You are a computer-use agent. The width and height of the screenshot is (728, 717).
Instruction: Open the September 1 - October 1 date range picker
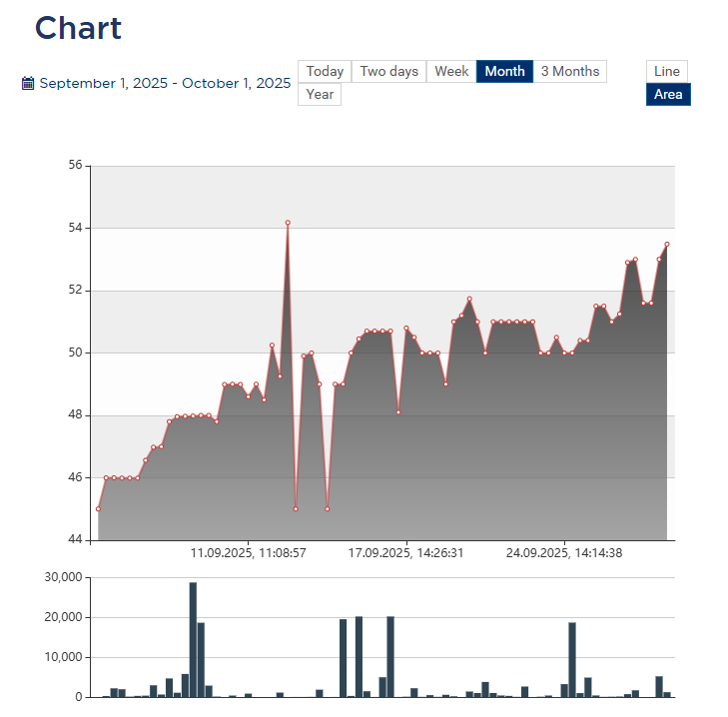[x=165, y=84]
